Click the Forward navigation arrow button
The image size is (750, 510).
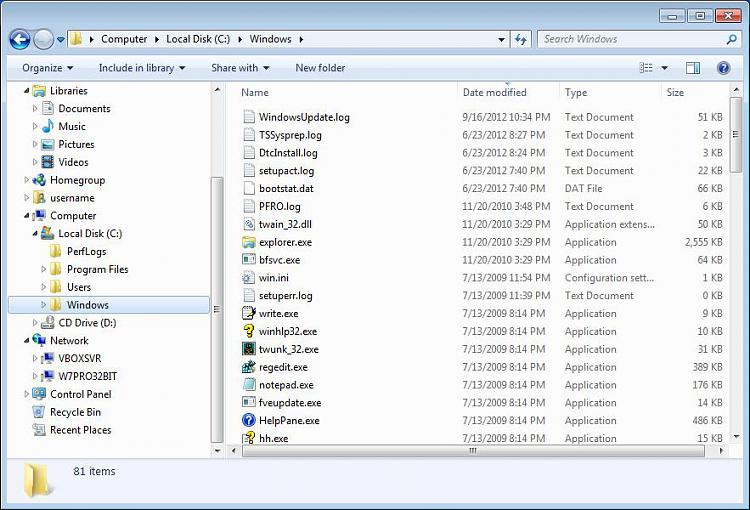coord(44,39)
